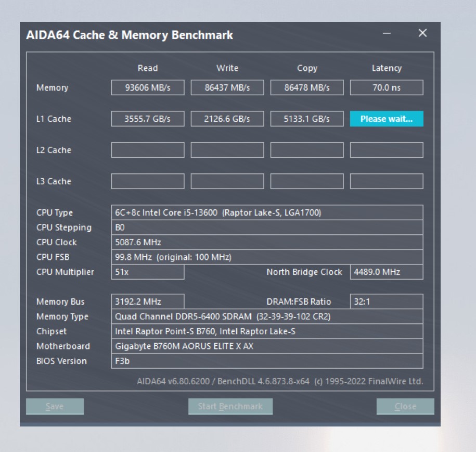Click the empty L3 Cache Write field

pos(227,181)
